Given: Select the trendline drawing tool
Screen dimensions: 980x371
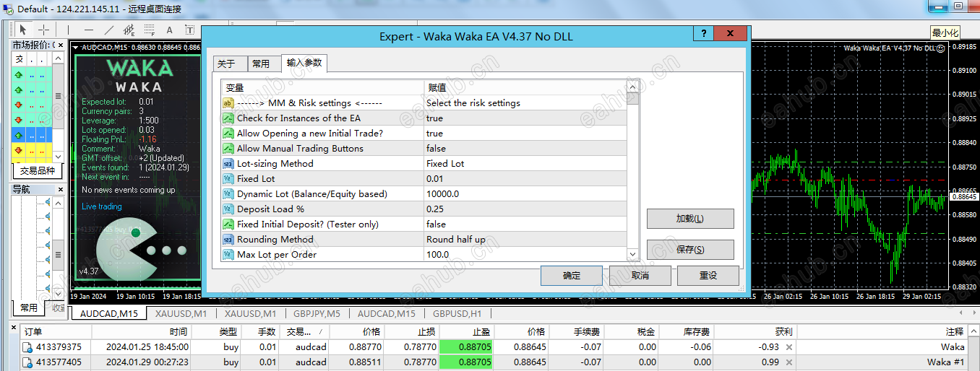Looking at the screenshot, I should [x=109, y=30].
